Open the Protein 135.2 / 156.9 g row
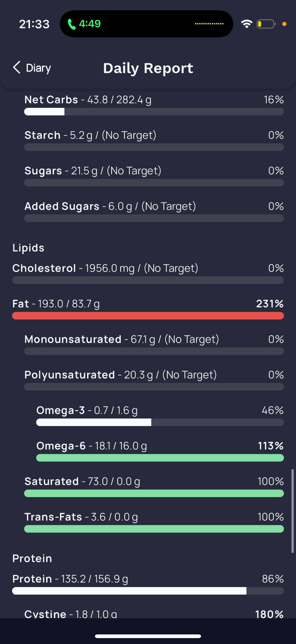 coord(148,584)
